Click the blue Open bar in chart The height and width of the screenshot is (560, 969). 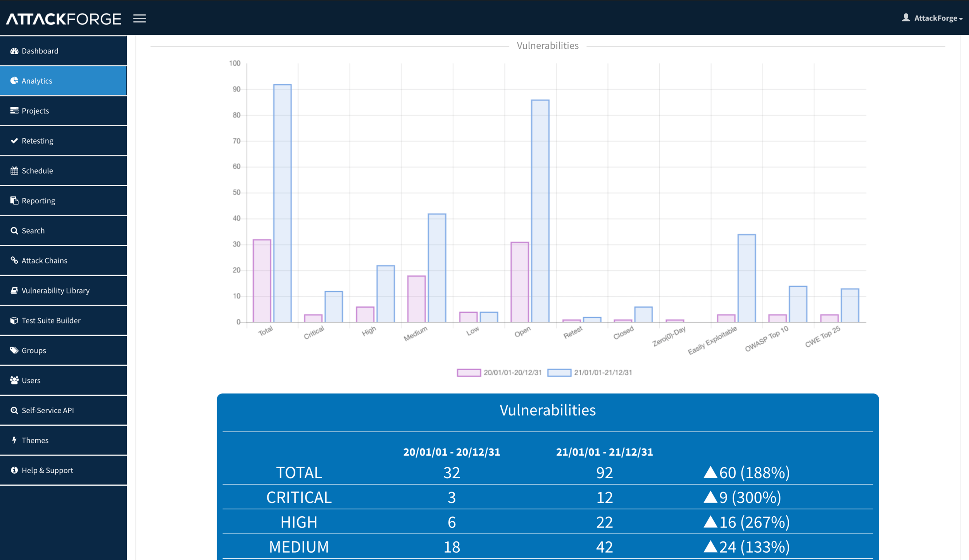click(540, 211)
